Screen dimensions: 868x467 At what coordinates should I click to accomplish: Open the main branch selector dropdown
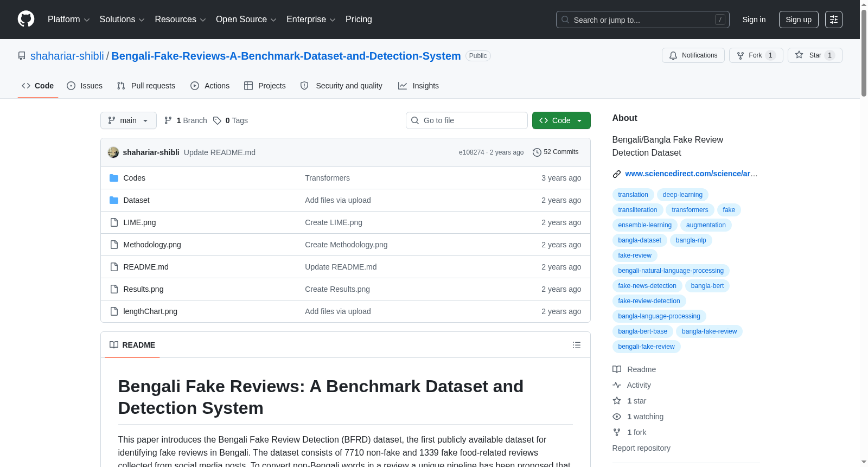tap(129, 120)
